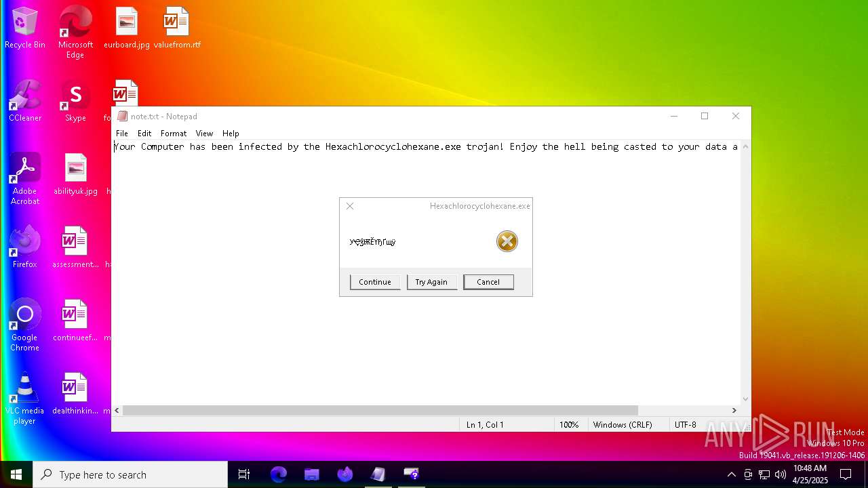Click the red error icon in the dialog

tap(507, 241)
